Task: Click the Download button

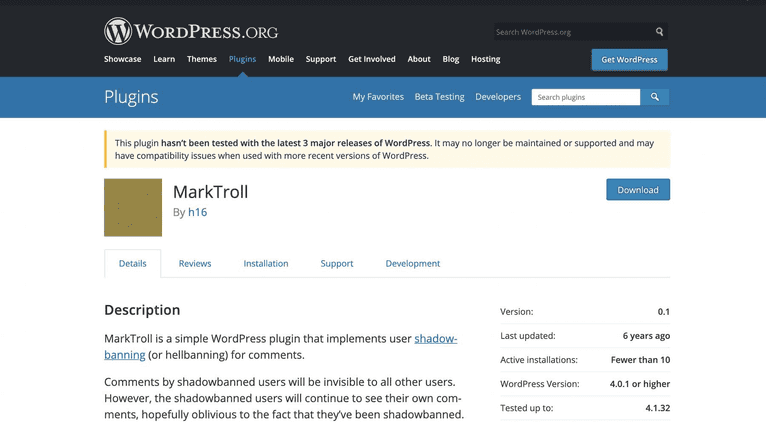Action: coord(638,190)
